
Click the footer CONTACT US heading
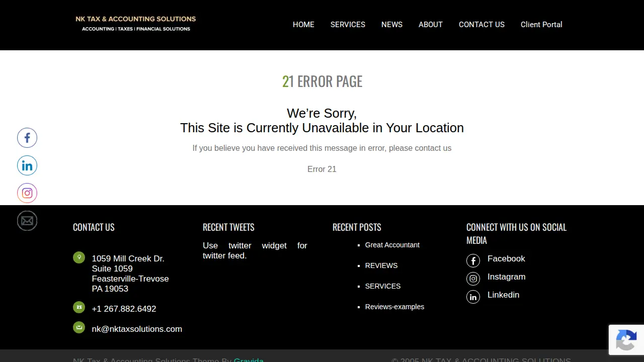[94, 227]
